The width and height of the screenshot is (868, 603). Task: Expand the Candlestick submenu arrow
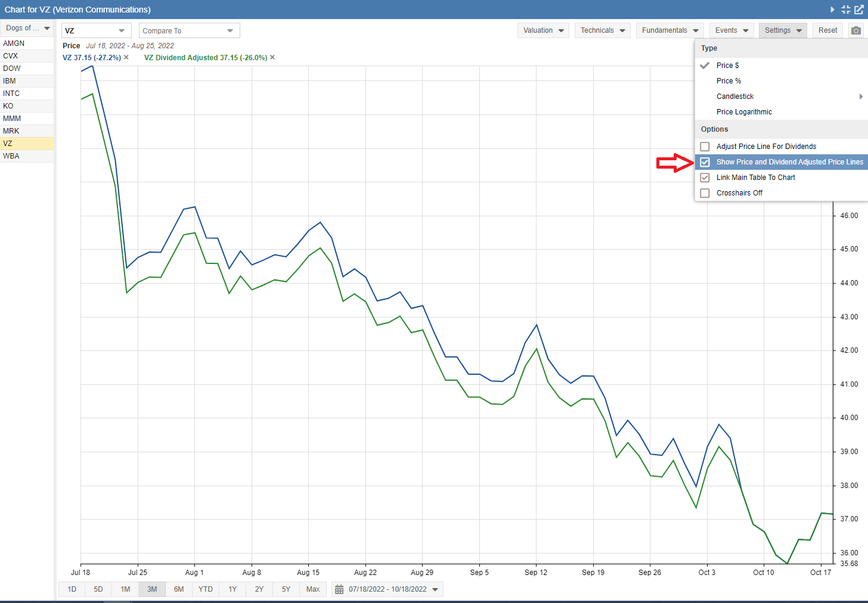click(x=861, y=97)
